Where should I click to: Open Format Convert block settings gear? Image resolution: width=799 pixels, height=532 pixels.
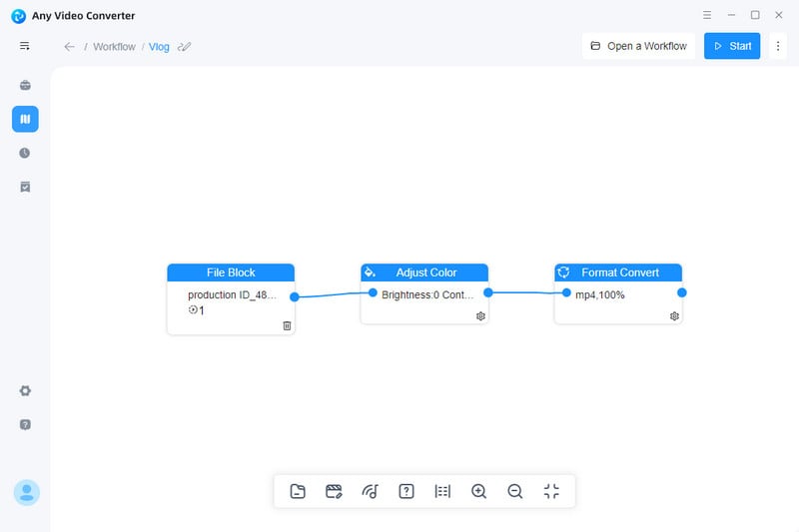point(674,316)
